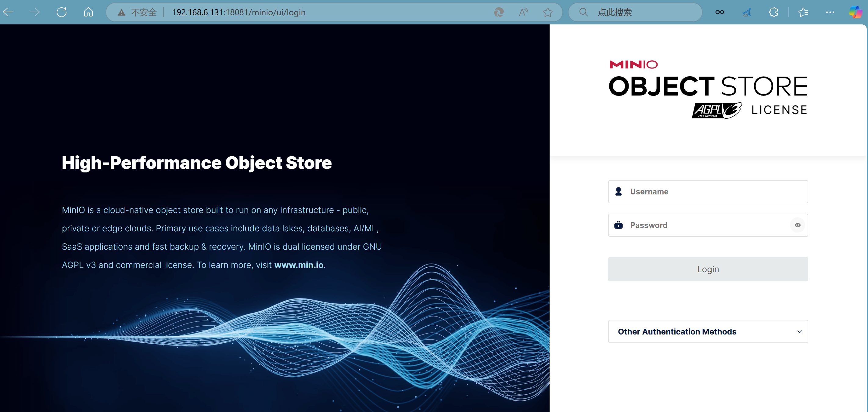The width and height of the screenshot is (868, 412).
Task: Click the infinity symbol toolbar icon
Action: click(719, 13)
